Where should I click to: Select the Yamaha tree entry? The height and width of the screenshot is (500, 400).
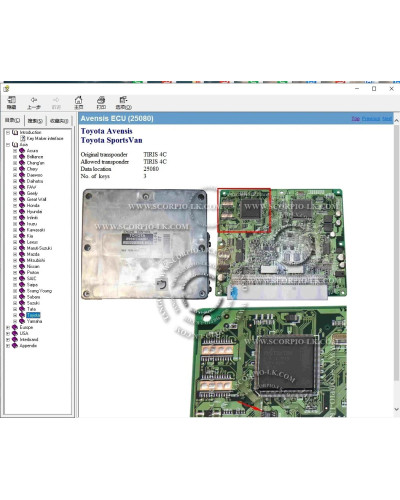[34, 321]
